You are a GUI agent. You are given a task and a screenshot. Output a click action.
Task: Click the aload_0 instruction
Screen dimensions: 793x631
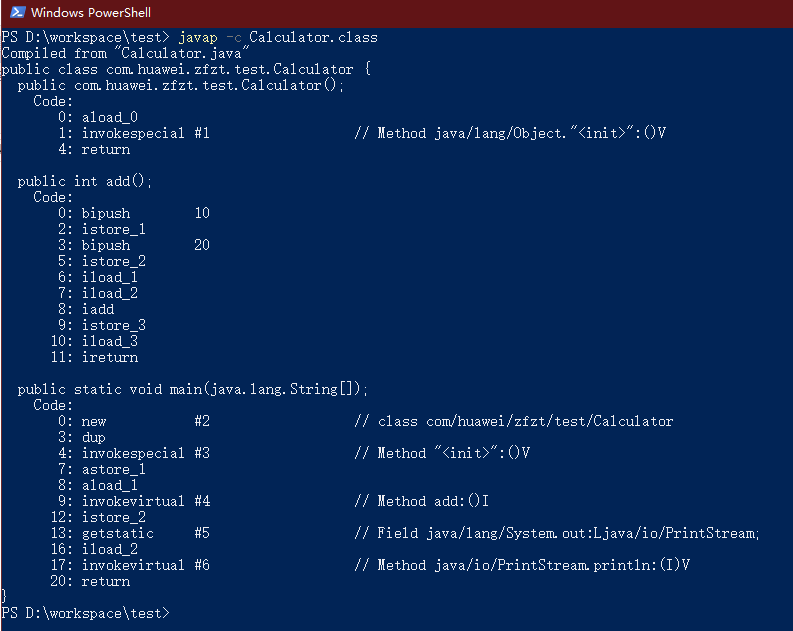109,117
